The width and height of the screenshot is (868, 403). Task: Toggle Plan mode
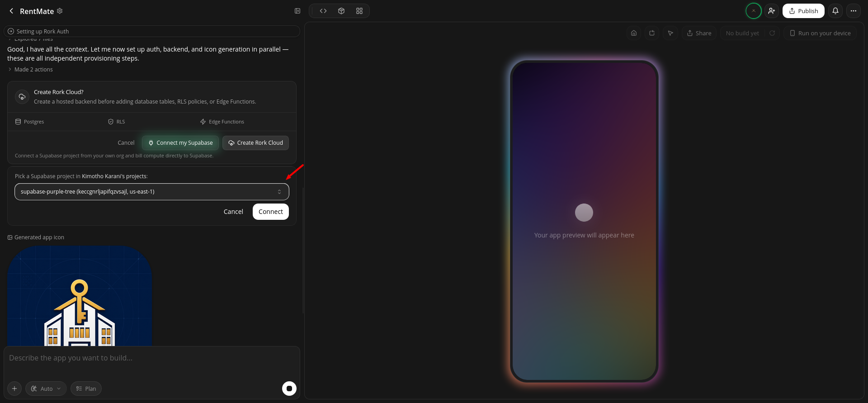coord(86,389)
